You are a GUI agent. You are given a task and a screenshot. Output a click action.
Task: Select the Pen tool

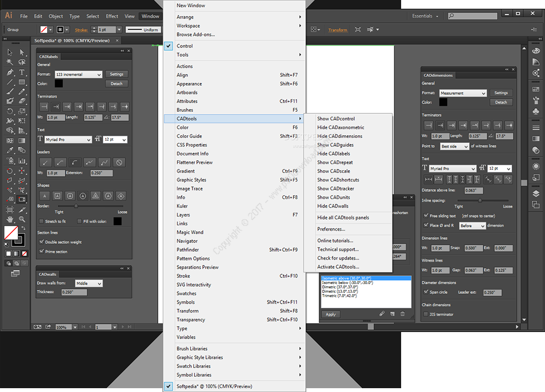(x=10, y=72)
